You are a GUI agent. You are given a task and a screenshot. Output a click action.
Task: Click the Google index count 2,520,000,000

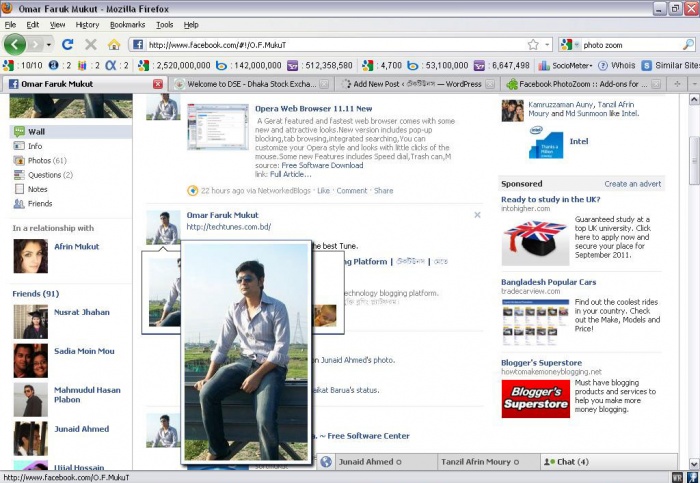(174, 66)
